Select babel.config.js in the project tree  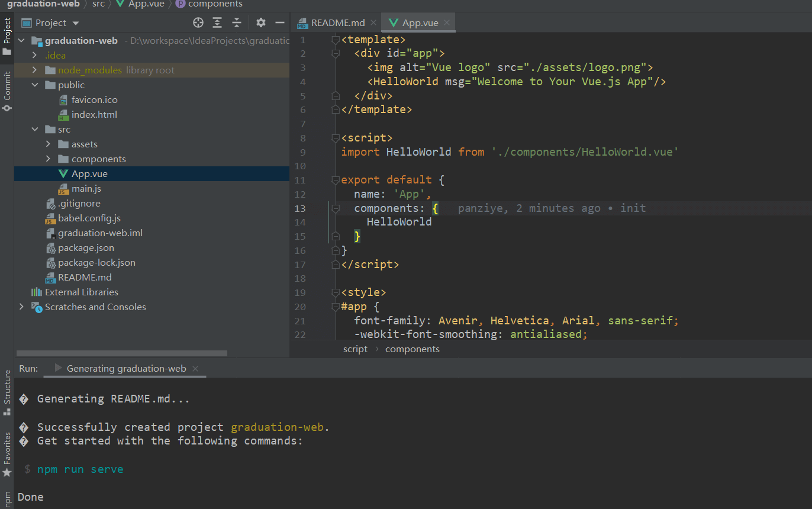tap(89, 218)
